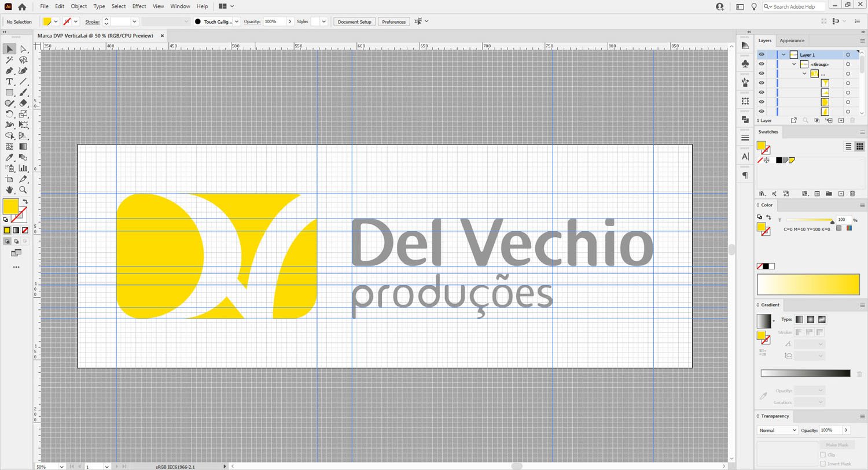Collapse the <Group> sublayer arrow
Viewport: 868px width, 470px height.
click(x=794, y=64)
